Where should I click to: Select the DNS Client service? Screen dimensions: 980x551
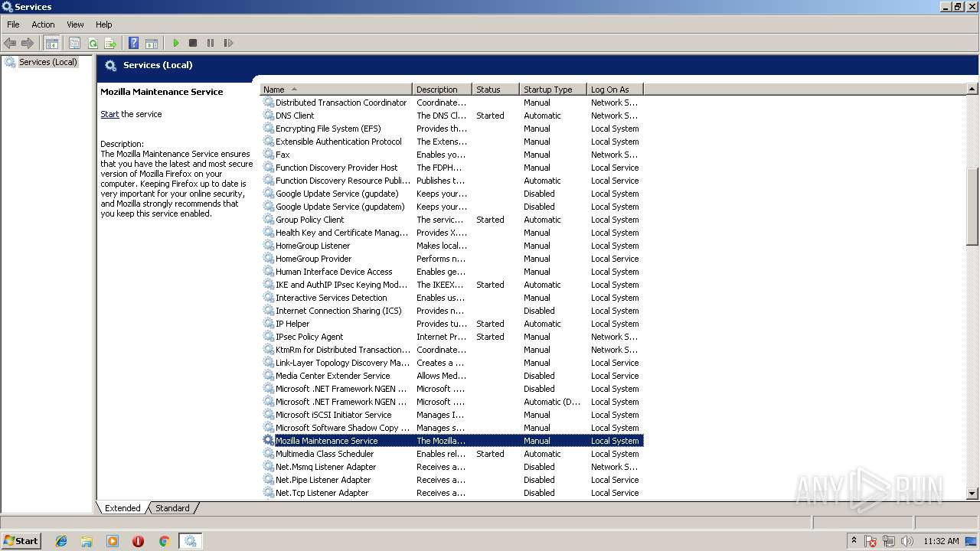[x=452, y=116]
